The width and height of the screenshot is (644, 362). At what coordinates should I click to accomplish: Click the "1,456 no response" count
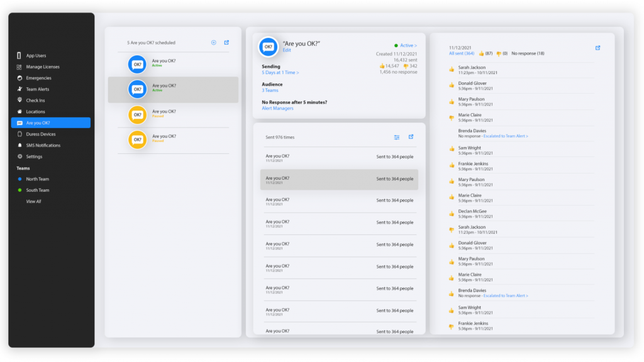398,72
